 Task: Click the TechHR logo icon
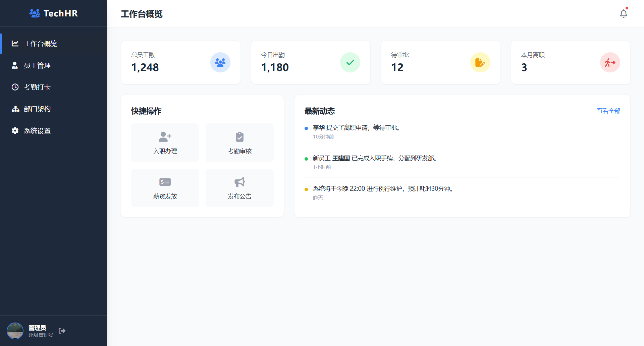(34, 13)
